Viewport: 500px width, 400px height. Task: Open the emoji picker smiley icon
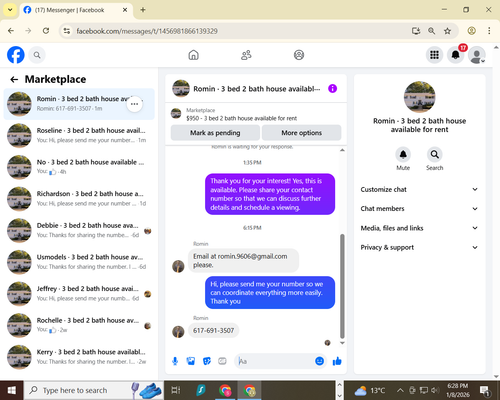(319, 361)
